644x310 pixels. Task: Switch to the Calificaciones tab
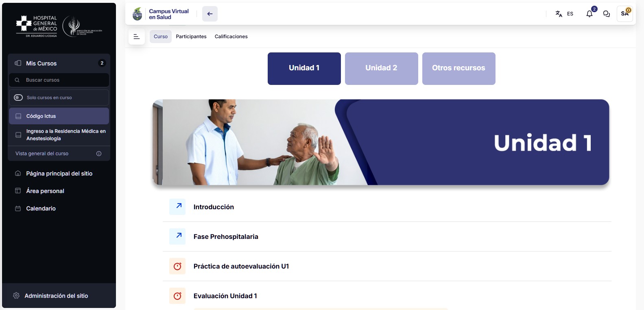231,37
